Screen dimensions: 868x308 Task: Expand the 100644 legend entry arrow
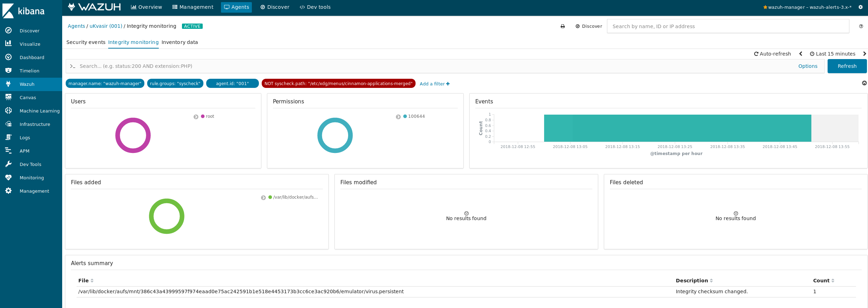click(398, 117)
